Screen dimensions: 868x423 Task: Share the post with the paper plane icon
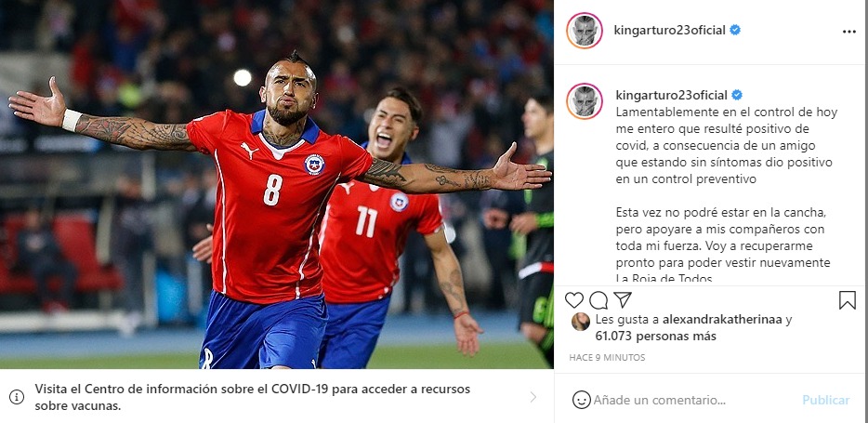(623, 299)
